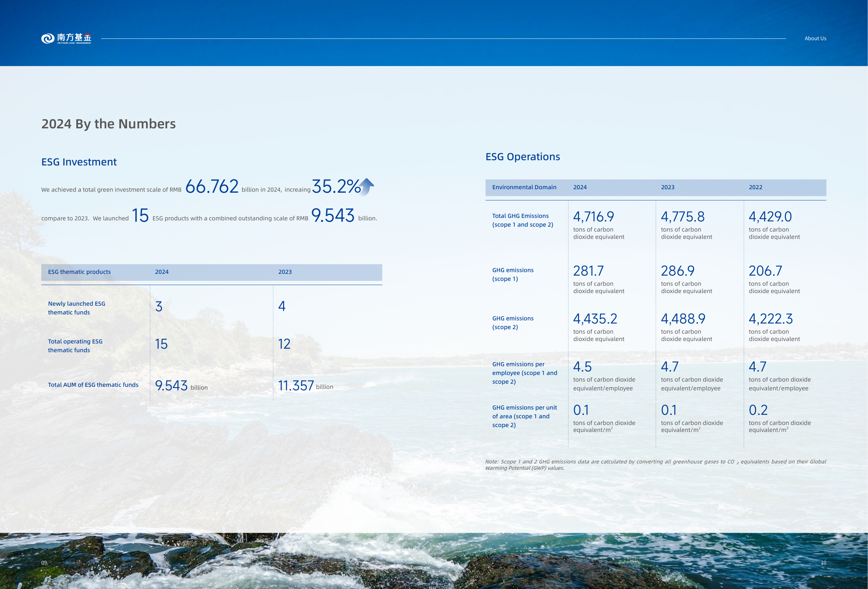Click page number 10
Image resolution: width=868 pixels, height=589 pixels.
point(823,562)
